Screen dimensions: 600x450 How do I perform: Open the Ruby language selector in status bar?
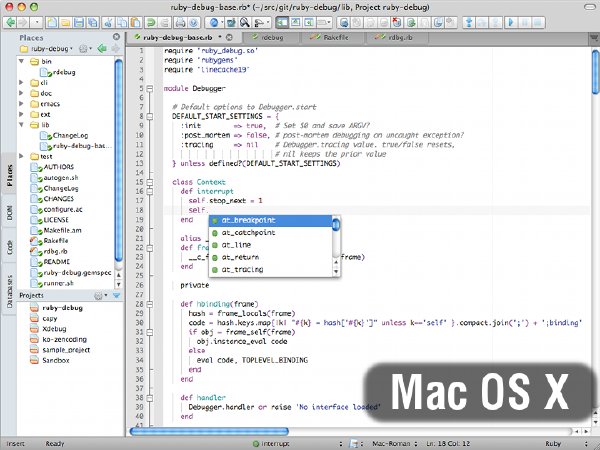tap(567, 443)
